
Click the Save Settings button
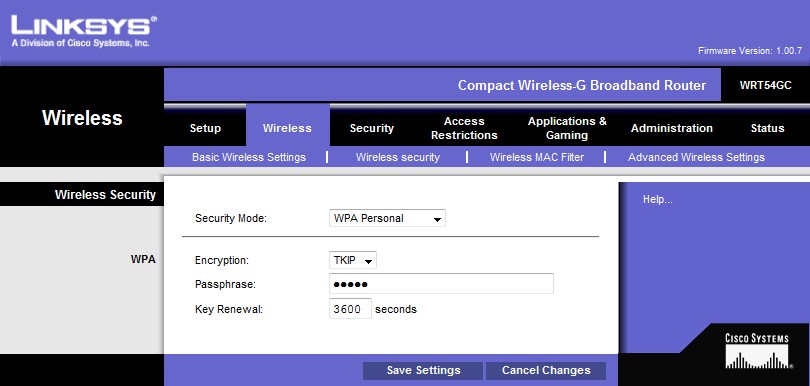click(423, 370)
